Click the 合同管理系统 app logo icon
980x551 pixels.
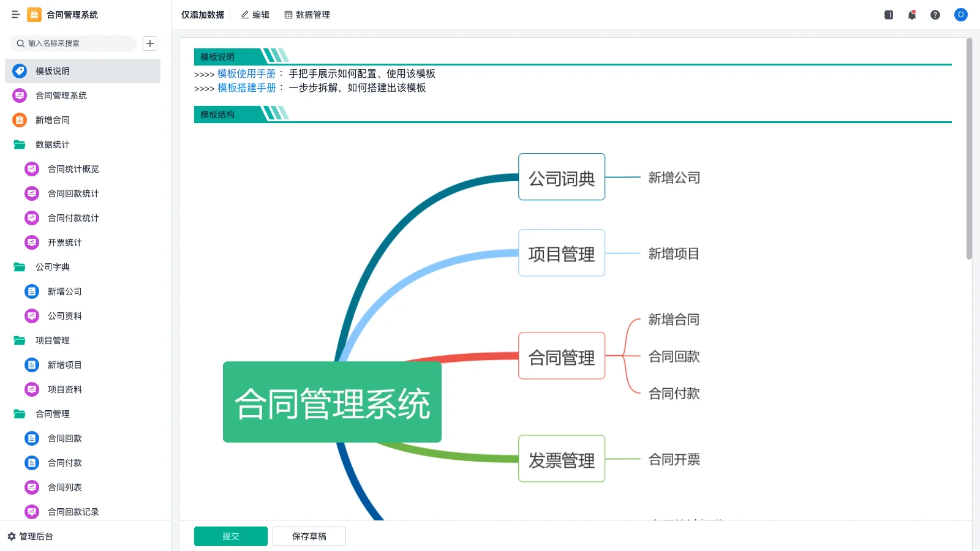[x=34, y=15]
